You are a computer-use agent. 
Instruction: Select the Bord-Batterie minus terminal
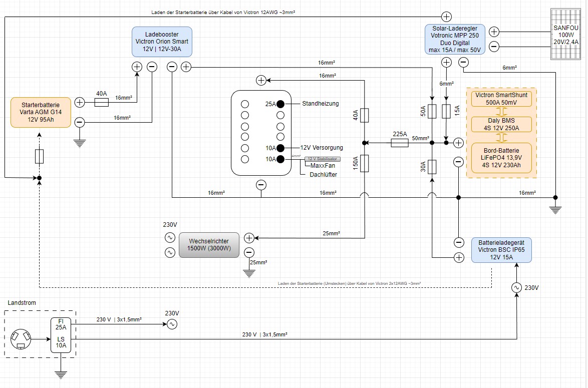coord(458,162)
